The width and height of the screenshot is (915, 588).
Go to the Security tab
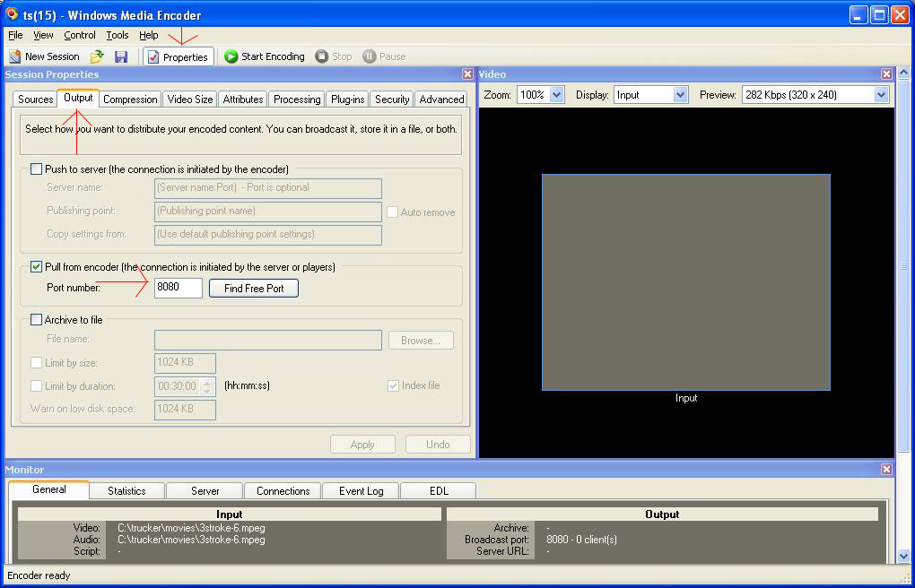392,99
